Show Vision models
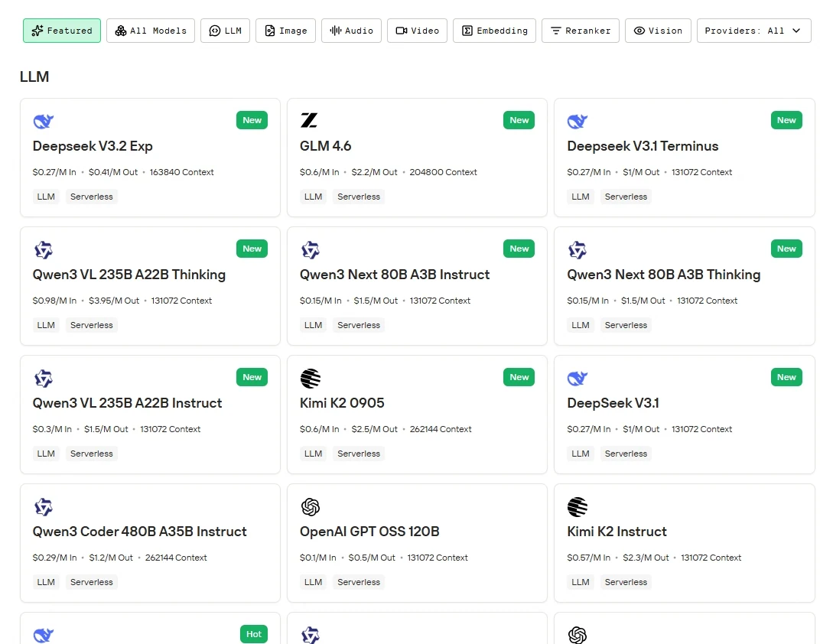This screenshot has width=833, height=644. (x=658, y=31)
